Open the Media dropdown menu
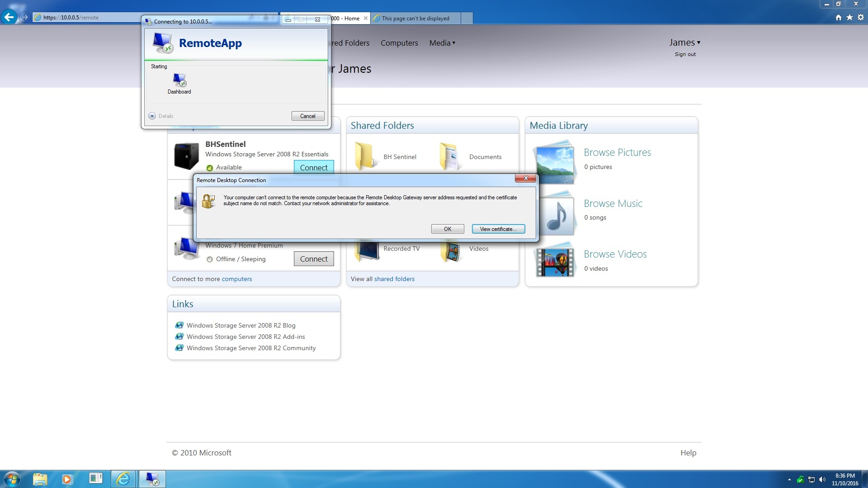Screen dimensions: 868x488 point(442,43)
